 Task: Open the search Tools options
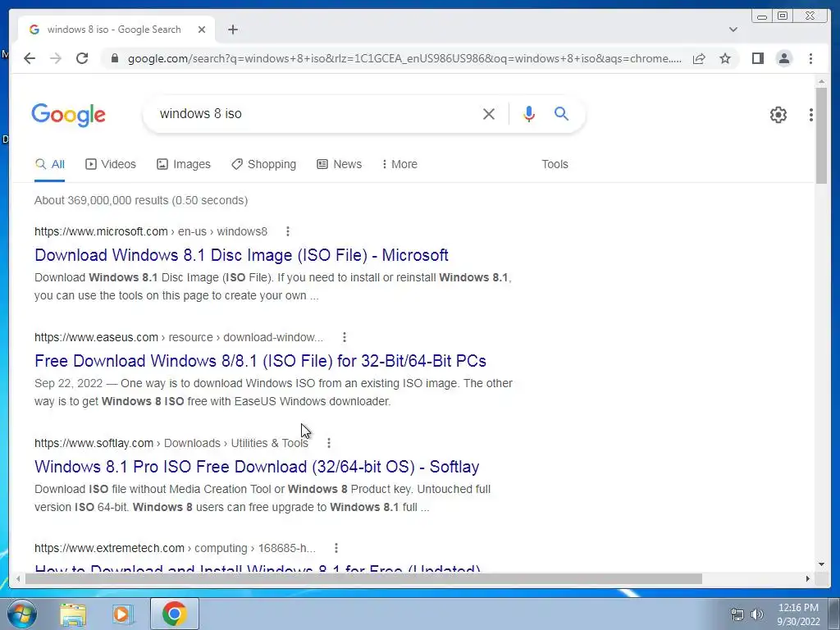555,164
